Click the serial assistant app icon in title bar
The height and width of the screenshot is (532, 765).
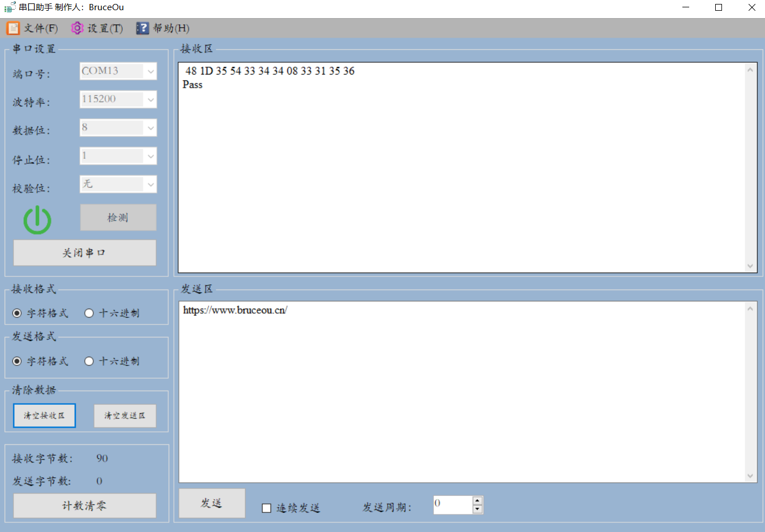(10, 7)
